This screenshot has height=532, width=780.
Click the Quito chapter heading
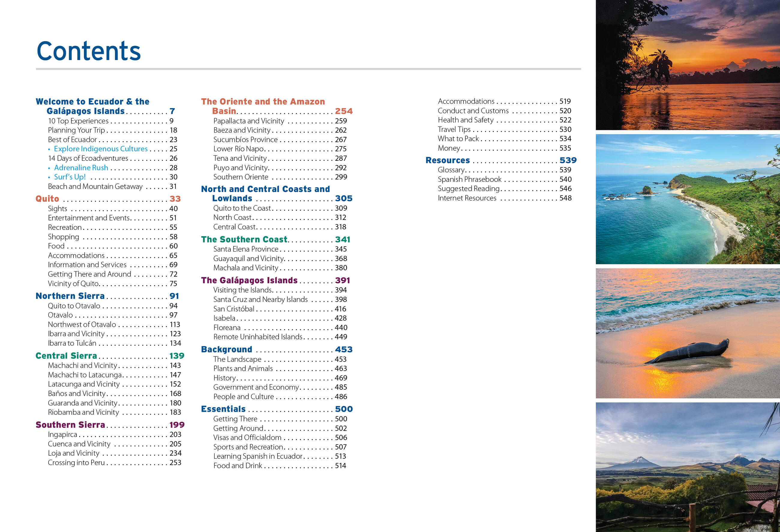[47, 199]
